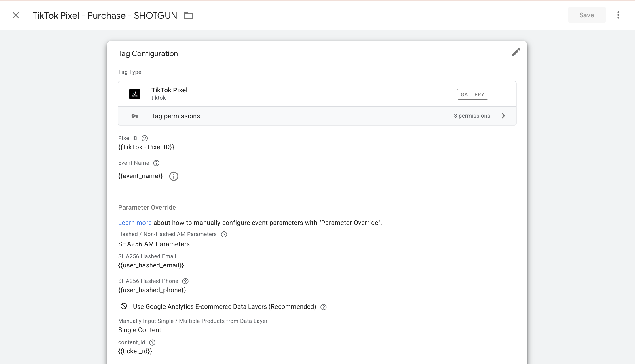Open Pixel ID help question icon
This screenshot has height=364, width=635.
pyautogui.click(x=145, y=138)
